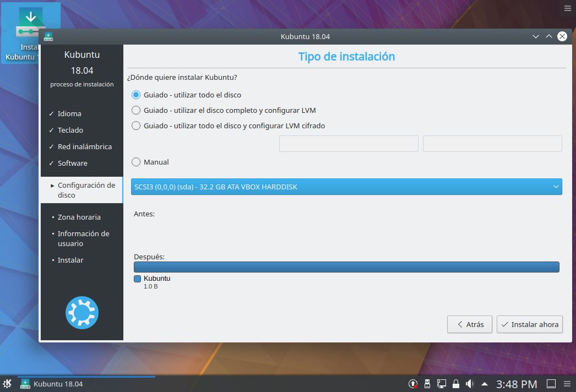
Task: Click the lock tray icon
Action: pyautogui.click(x=456, y=384)
